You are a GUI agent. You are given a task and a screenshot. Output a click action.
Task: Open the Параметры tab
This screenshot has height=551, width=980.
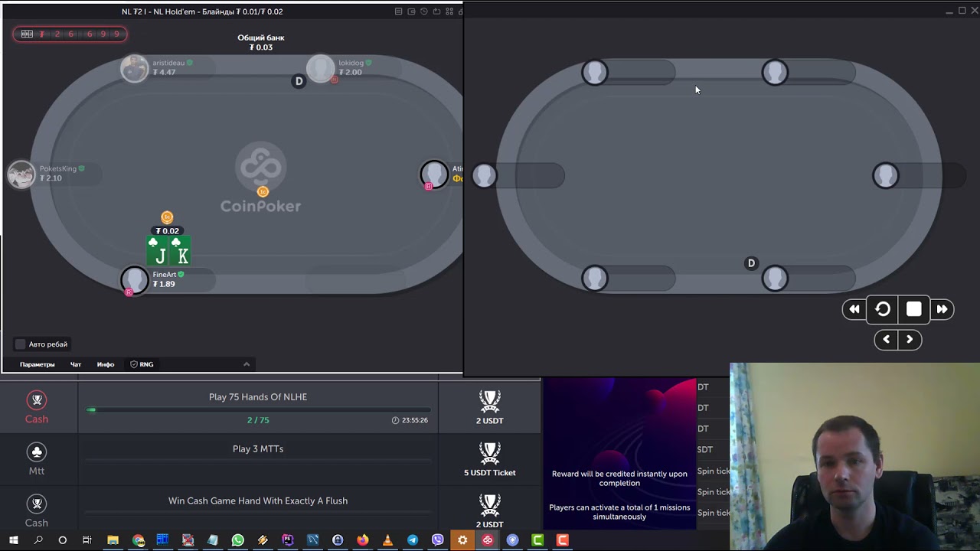38,364
